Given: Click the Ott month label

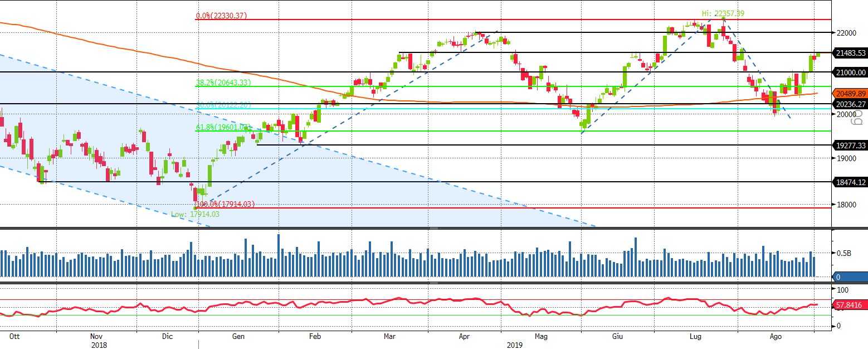Looking at the screenshot, I should point(15,336).
